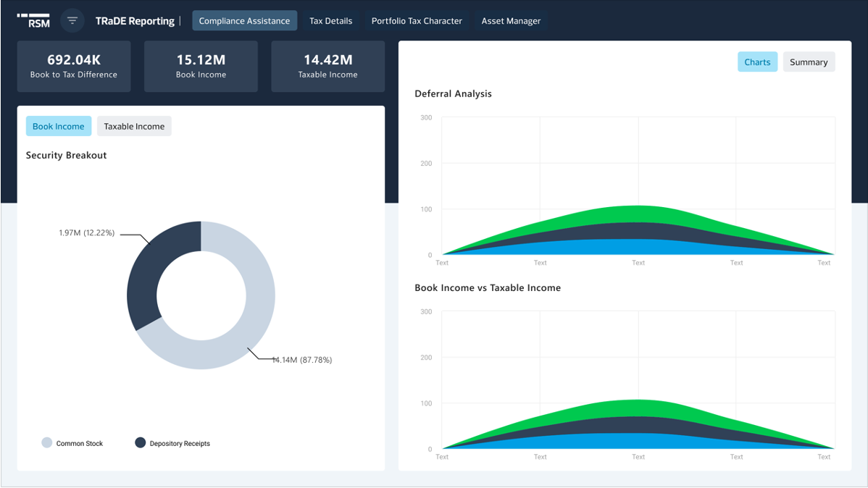Click the RSM logo

pyautogui.click(x=33, y=20)
